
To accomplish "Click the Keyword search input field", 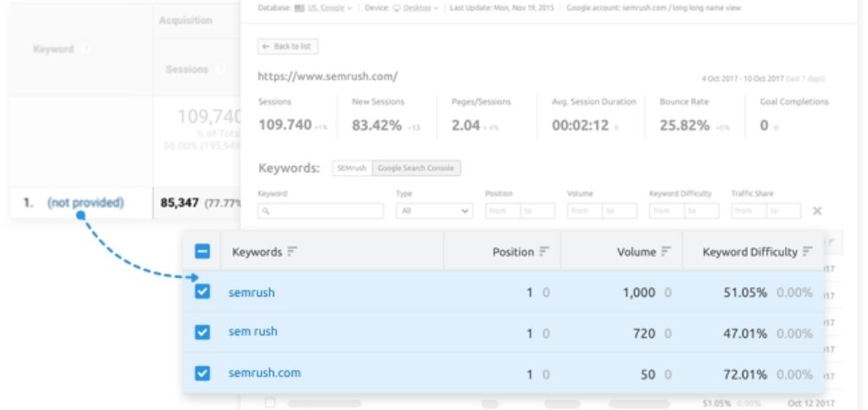I will pyautogui.click(x=320, y=211).
